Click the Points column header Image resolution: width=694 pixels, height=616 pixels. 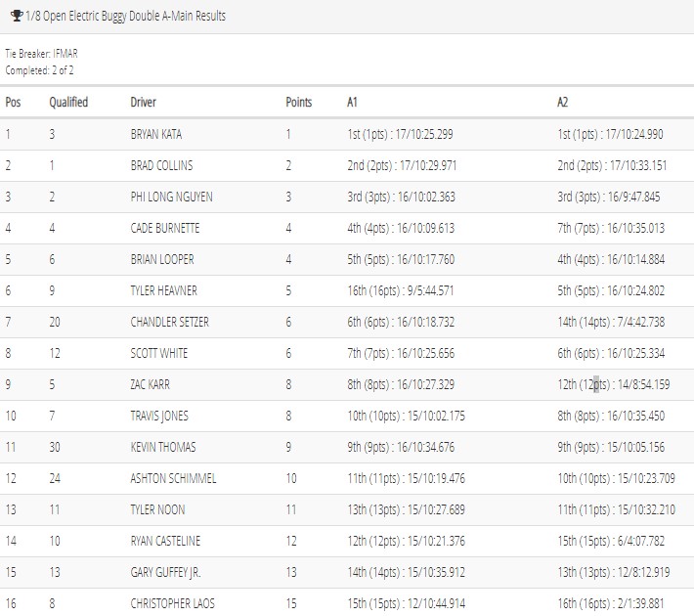(299, 103)
